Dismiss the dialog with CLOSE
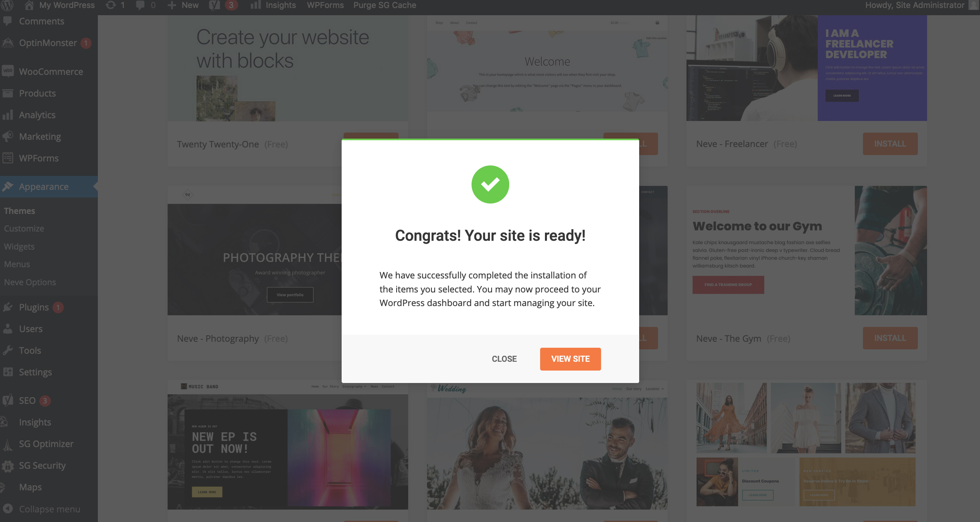 [x=504, y=359]
